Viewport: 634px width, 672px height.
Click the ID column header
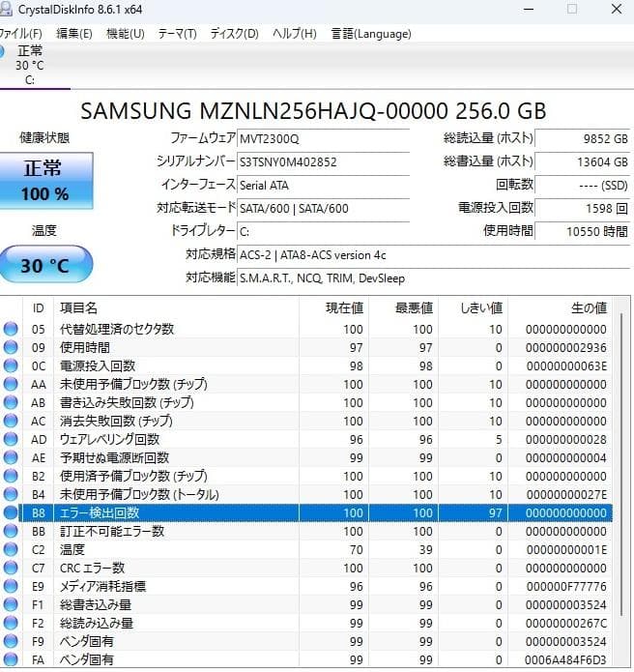point(38,307)
